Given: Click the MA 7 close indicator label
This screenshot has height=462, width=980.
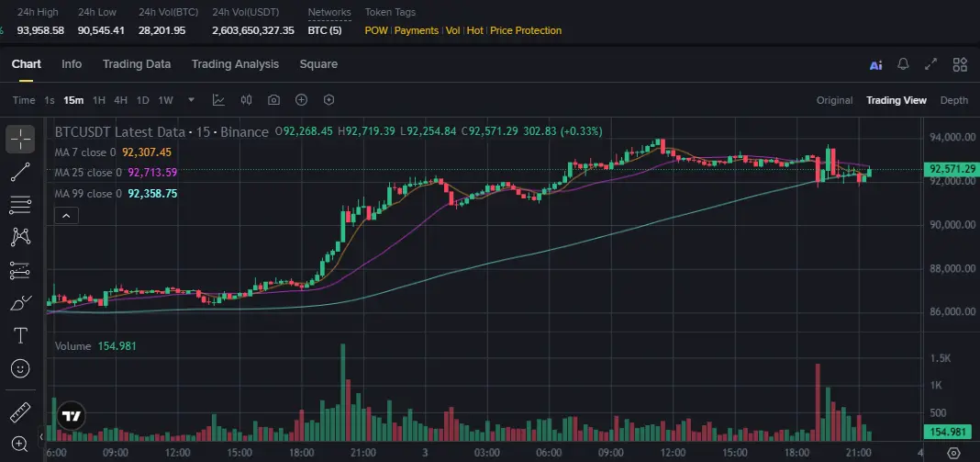Looking at the screenshot, I should pos(85,152).
